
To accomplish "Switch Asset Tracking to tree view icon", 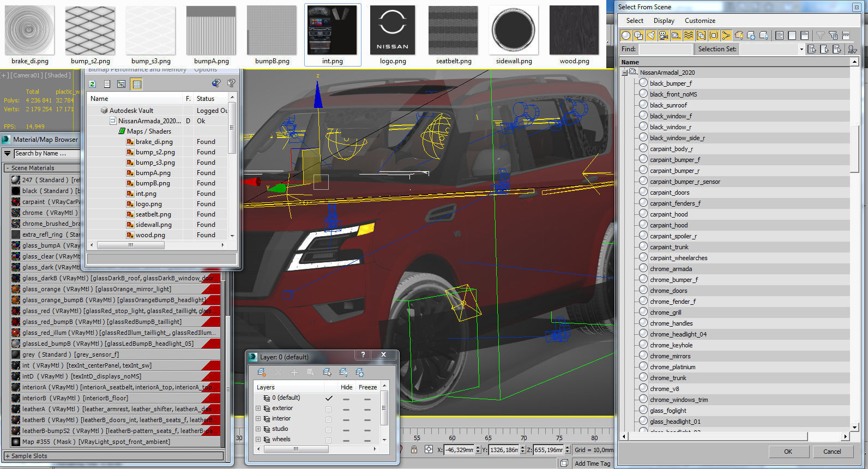I will click(122, 84).
